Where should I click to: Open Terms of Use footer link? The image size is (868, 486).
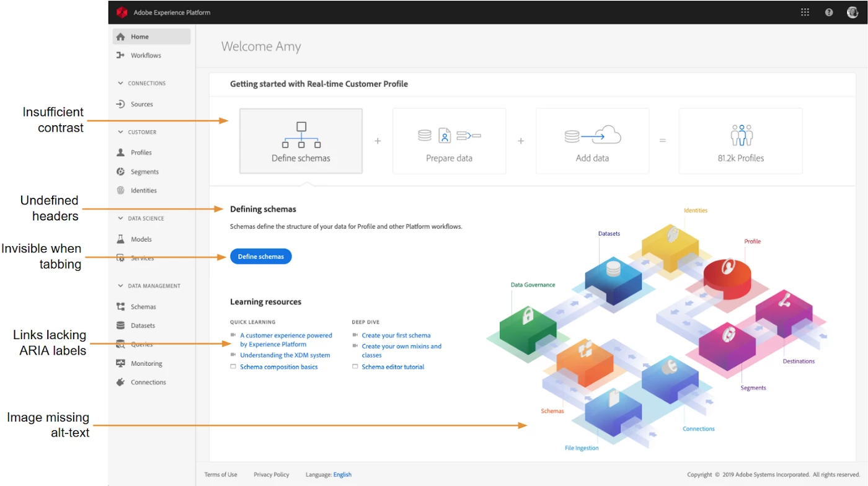click(x=221, y=475)
